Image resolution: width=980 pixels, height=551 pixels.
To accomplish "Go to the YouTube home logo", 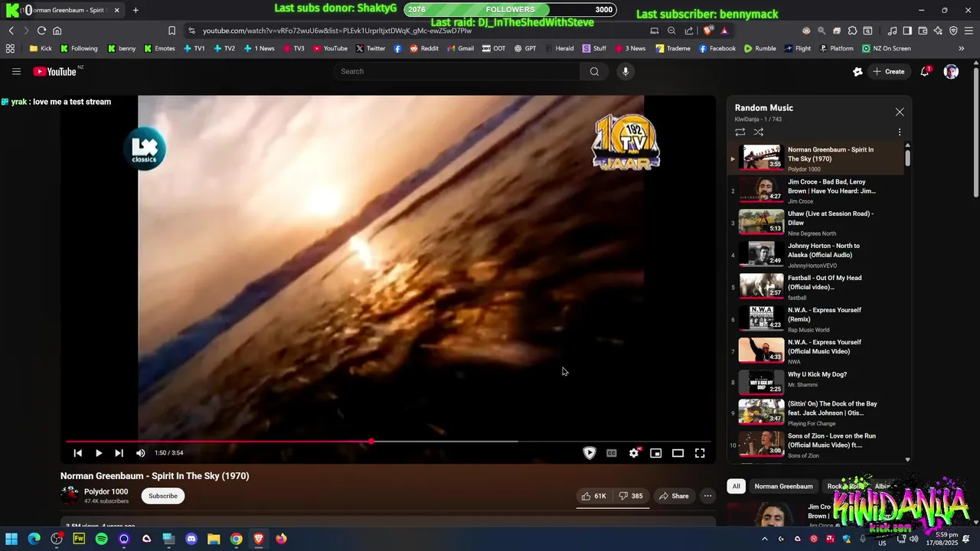I will (54, 71).
